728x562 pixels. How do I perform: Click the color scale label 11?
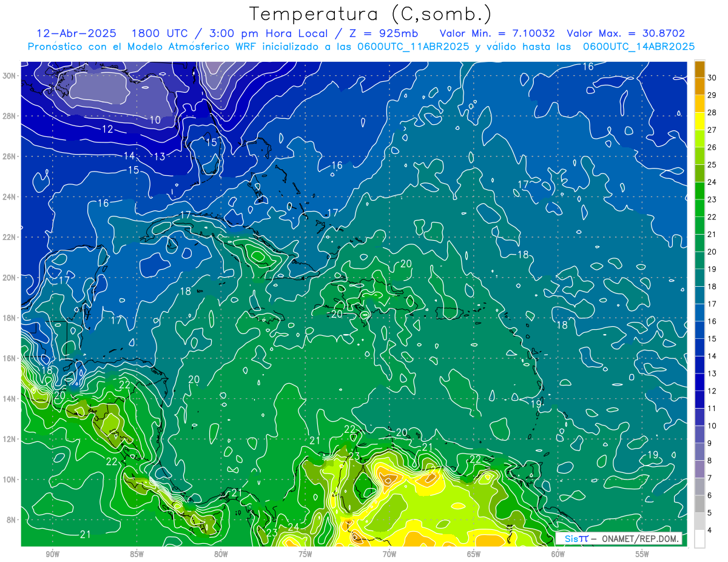pos(712,408)
